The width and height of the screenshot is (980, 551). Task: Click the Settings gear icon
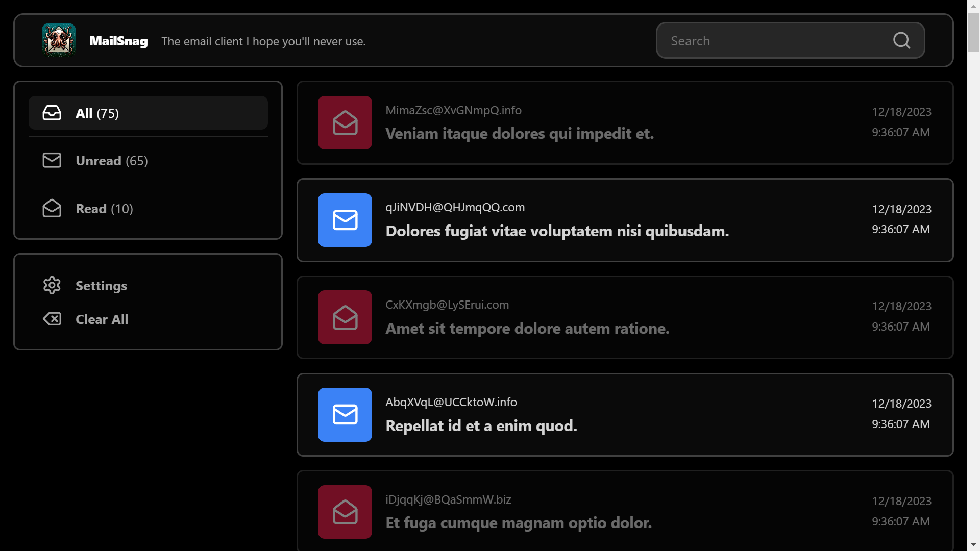(52, 285)
